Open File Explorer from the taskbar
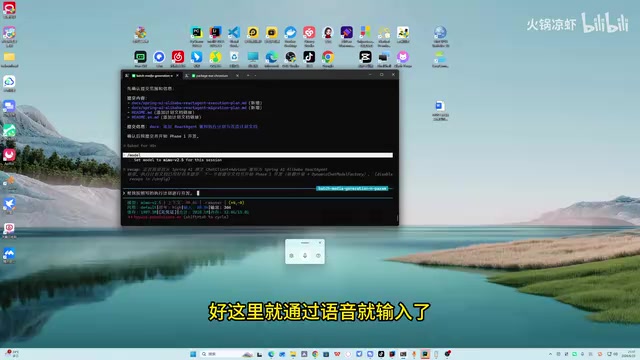640x360 pixels. point(293,354)
